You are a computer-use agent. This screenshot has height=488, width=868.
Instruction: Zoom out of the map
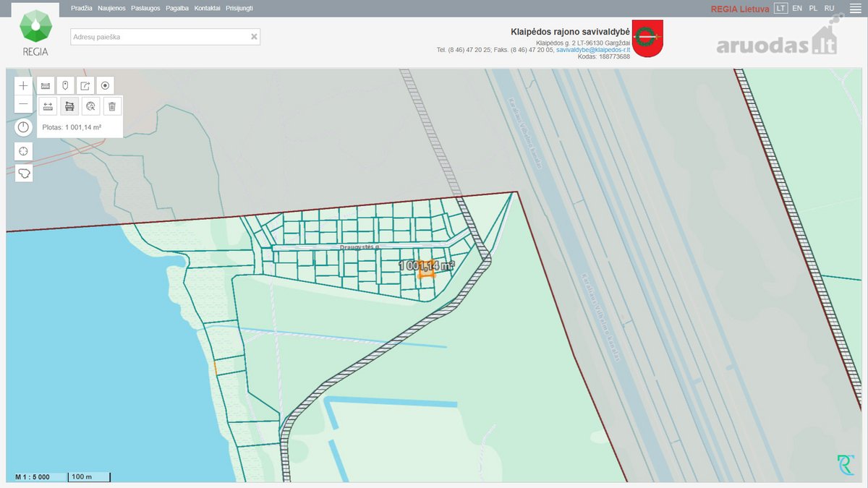(x=24, y=104)
